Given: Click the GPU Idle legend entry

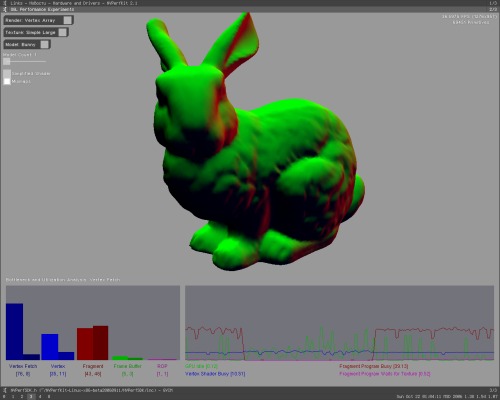Looking at the screenshot, I should [201, 366].
